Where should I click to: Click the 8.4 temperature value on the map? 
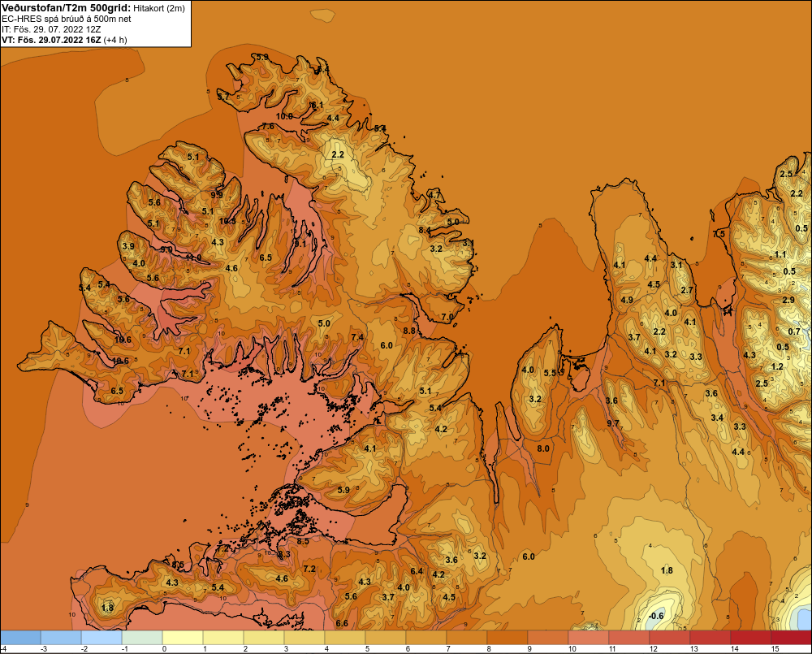425,230
